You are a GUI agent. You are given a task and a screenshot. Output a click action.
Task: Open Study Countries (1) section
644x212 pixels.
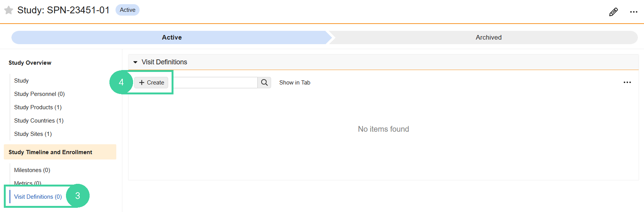(39, 121)
